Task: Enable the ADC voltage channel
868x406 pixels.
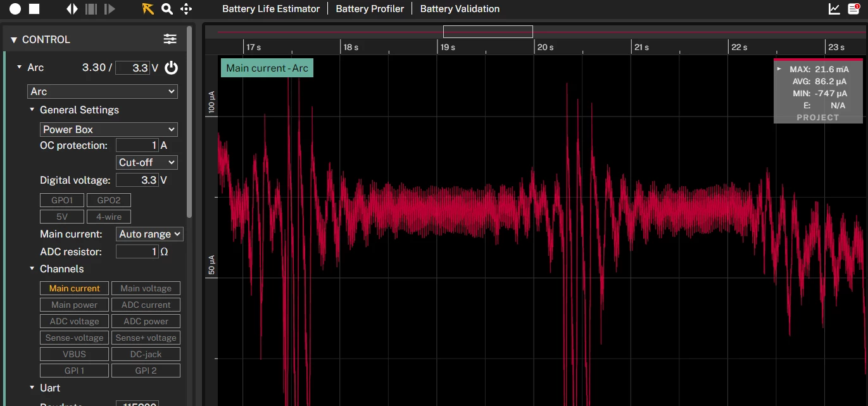Action: pyautogui.click(x=75, y=321)
